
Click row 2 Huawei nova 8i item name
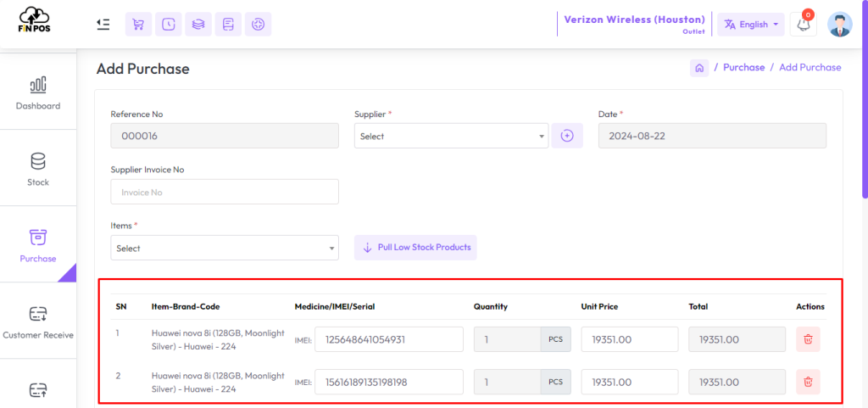(x=218, y=382)
